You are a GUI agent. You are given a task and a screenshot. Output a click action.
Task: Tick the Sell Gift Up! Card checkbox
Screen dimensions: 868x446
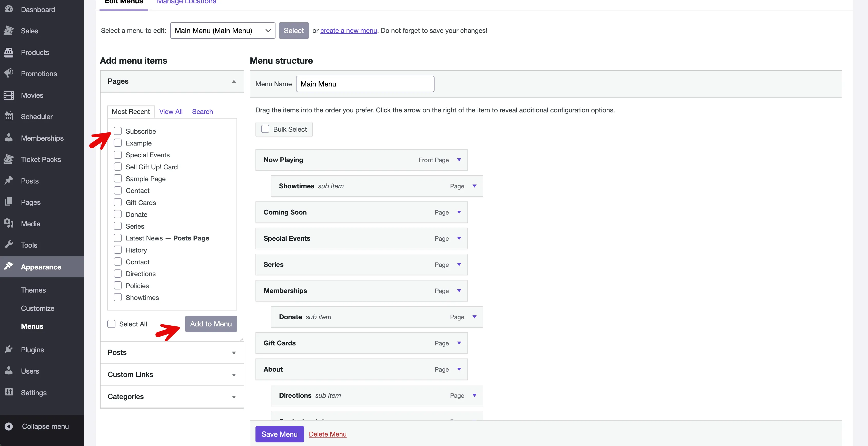[x=117, y=167]
